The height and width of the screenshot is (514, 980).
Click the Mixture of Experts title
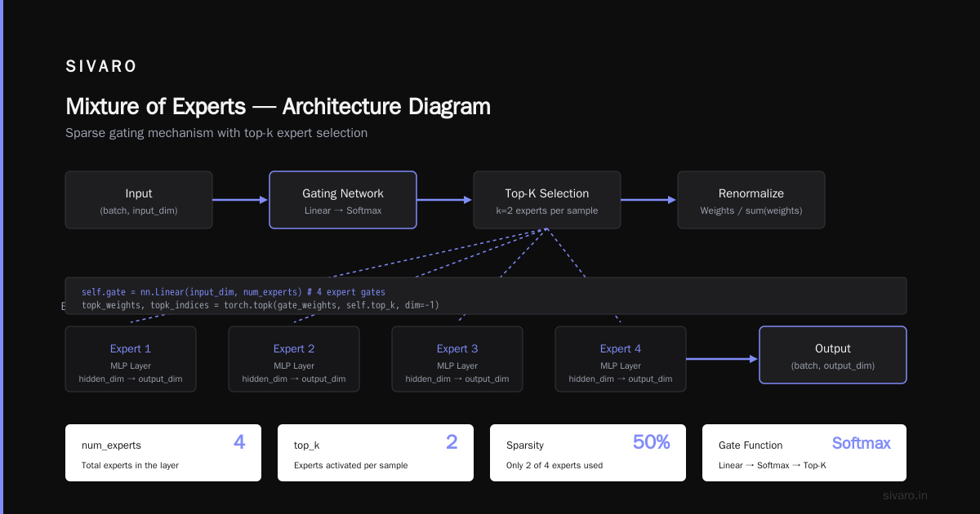click(278, 107)
